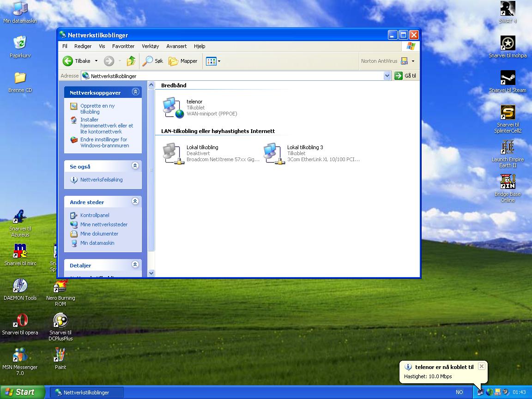The height and width of the screenshot is (399, 532).
Task: Open the Hjelp menu
Action: [x=199, y=46]
